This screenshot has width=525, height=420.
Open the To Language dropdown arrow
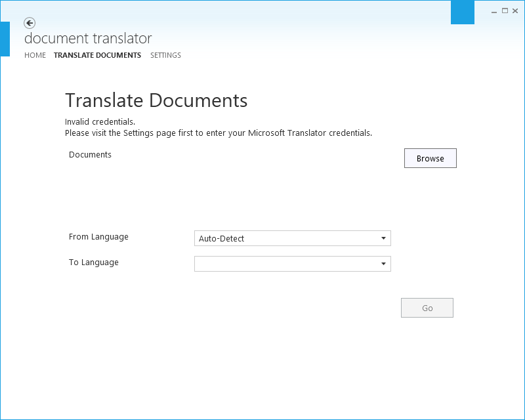(x=383, y=264)
